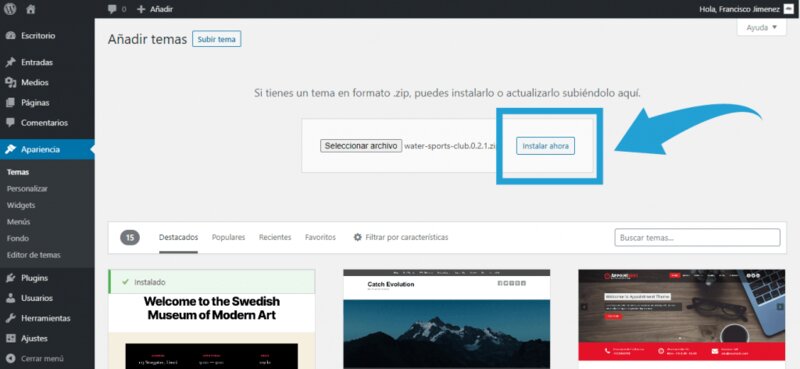
Task: Open the Añadir new content menu
Action: click(155, 9)
